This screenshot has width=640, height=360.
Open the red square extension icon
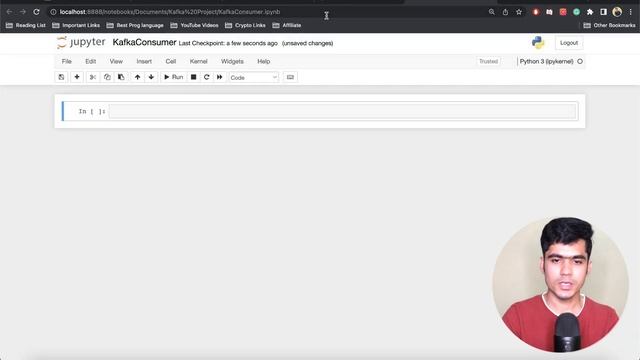563,12
